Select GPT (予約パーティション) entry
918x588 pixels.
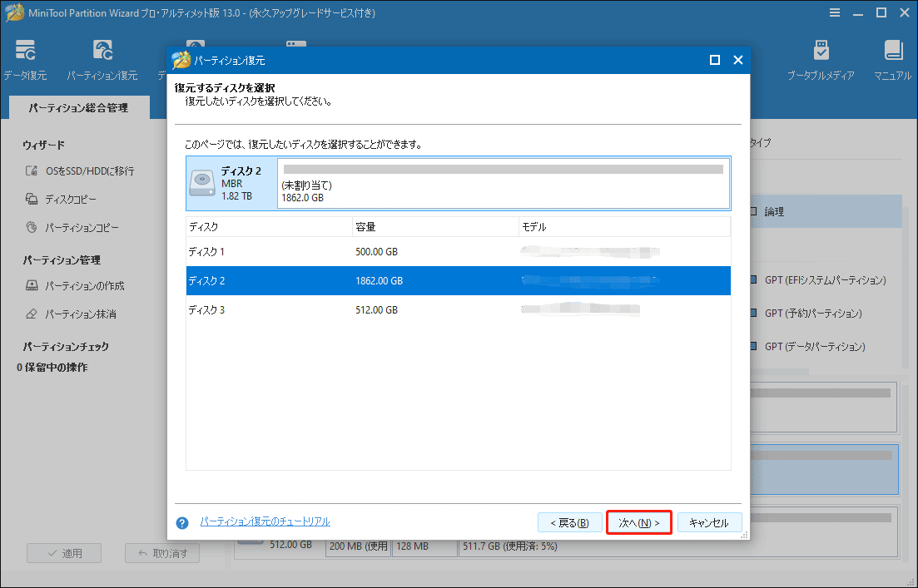(x=813, y=313)
